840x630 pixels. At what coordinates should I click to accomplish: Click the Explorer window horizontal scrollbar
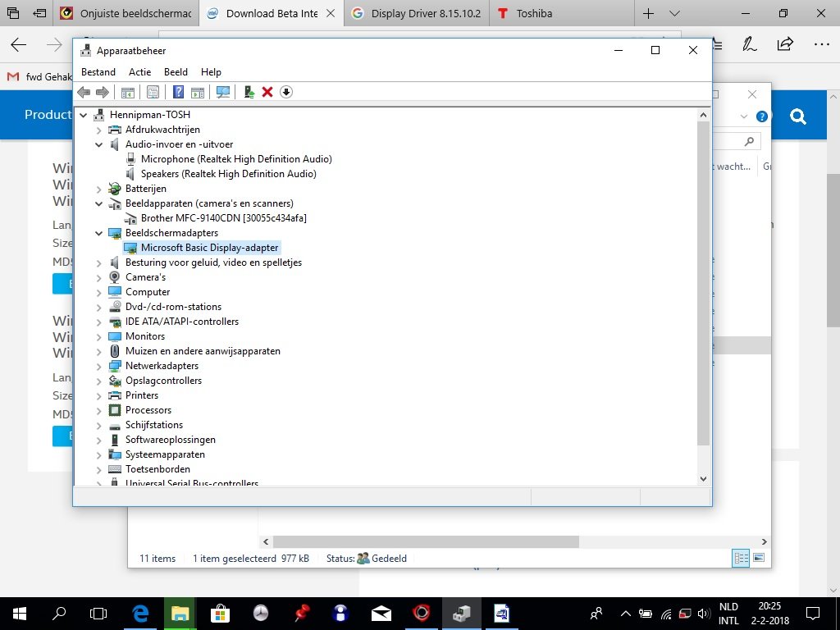tap(426, 541)
